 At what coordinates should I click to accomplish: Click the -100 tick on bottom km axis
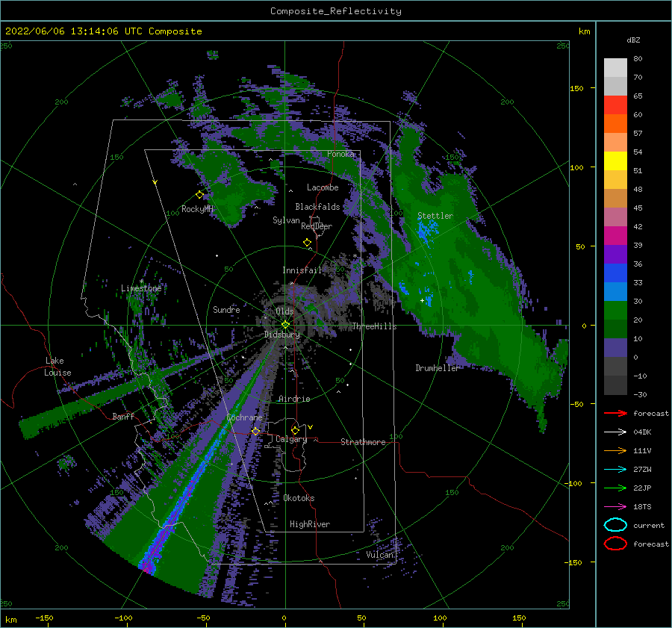pyautogui.click(x=123, y=618)
